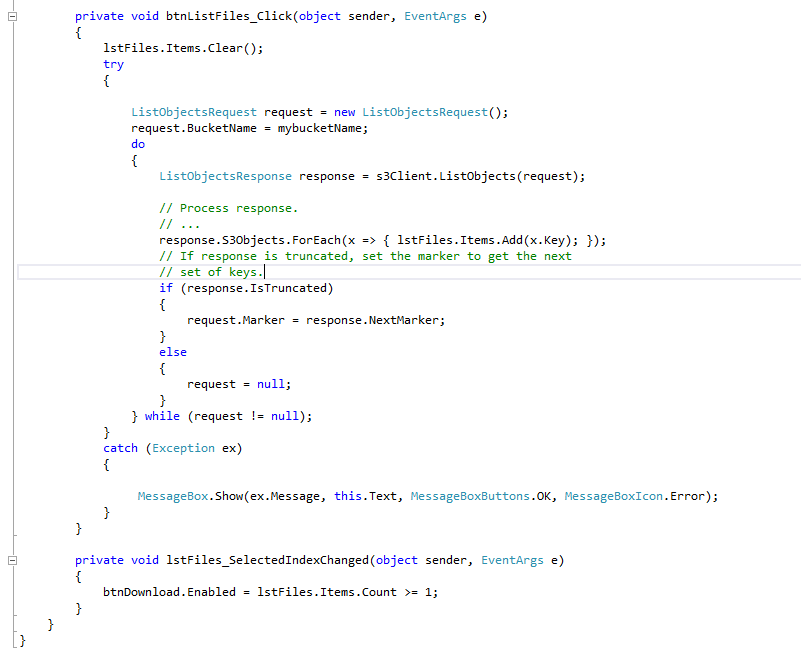Click the response.S3Objects.ForEach line
Viewport: 801px width, 661px height.
[383, 240]
